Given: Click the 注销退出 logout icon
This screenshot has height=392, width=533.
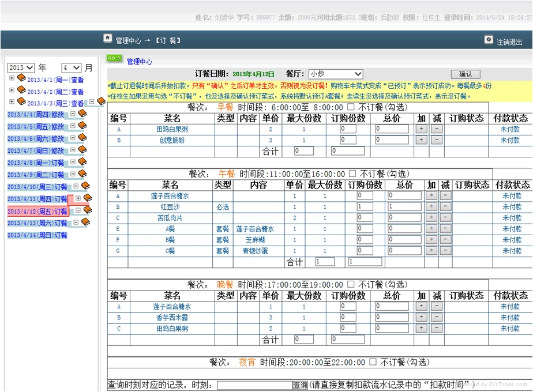Looking at the screenshot, I should pyautogui.click(x=489, y=40).
